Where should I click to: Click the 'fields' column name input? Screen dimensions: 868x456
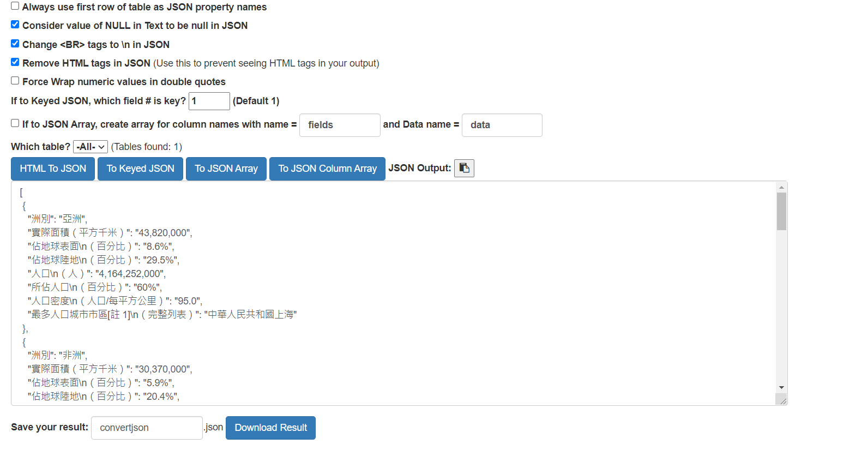coord(340,125)
